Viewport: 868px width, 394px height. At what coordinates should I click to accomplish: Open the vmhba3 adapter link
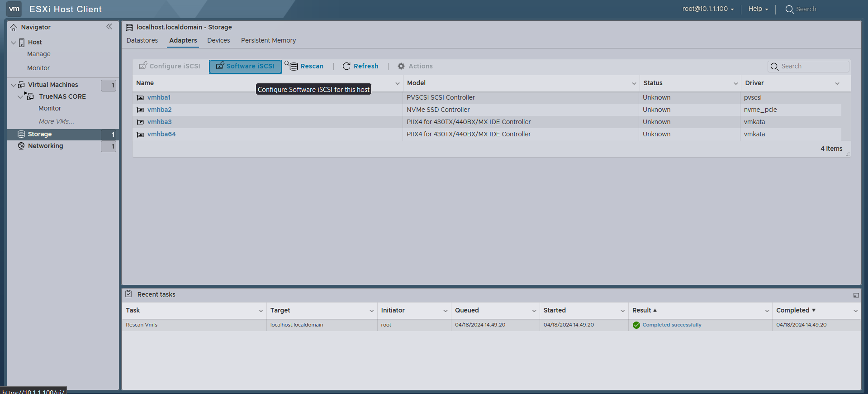[159, 122]
